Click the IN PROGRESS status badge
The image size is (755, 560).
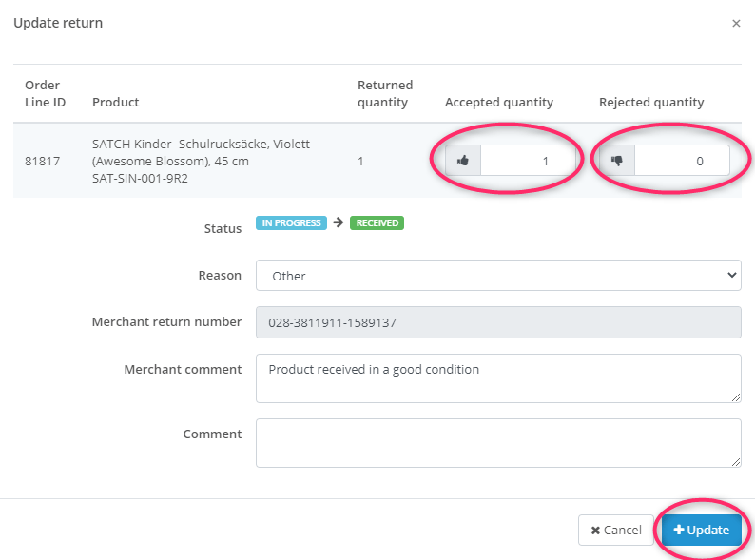click(x=291, y=222)
